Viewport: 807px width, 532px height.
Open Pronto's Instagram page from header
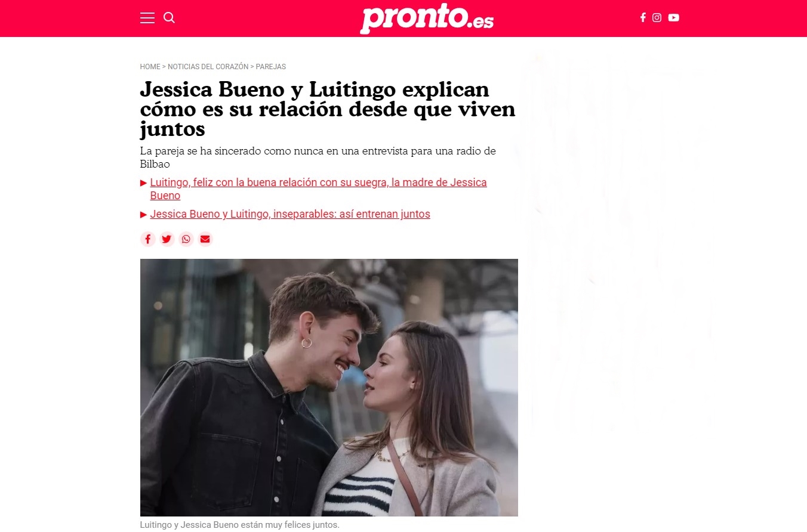click(657, 18)
